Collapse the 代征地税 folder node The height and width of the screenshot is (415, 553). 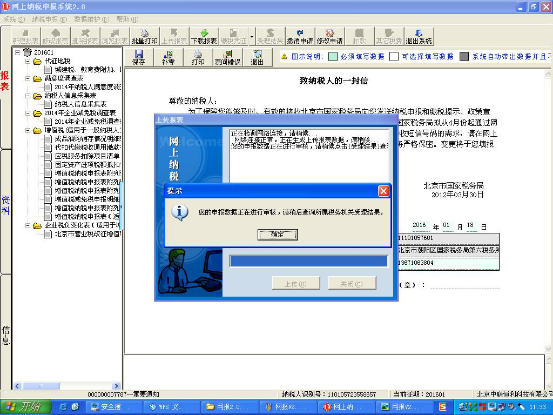[x=28, y=61]
